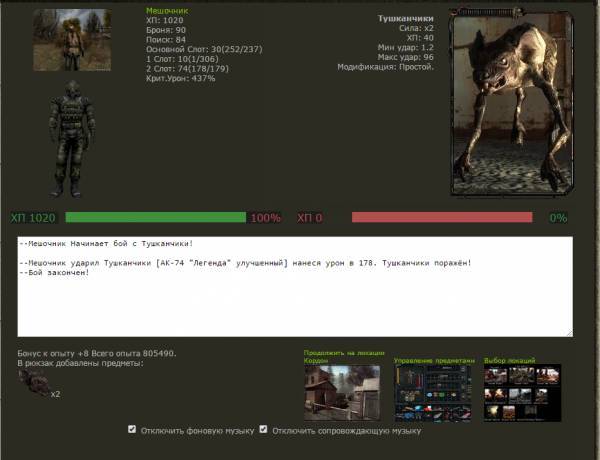Click the red enemy HP bar

click(x=441, y=217)
